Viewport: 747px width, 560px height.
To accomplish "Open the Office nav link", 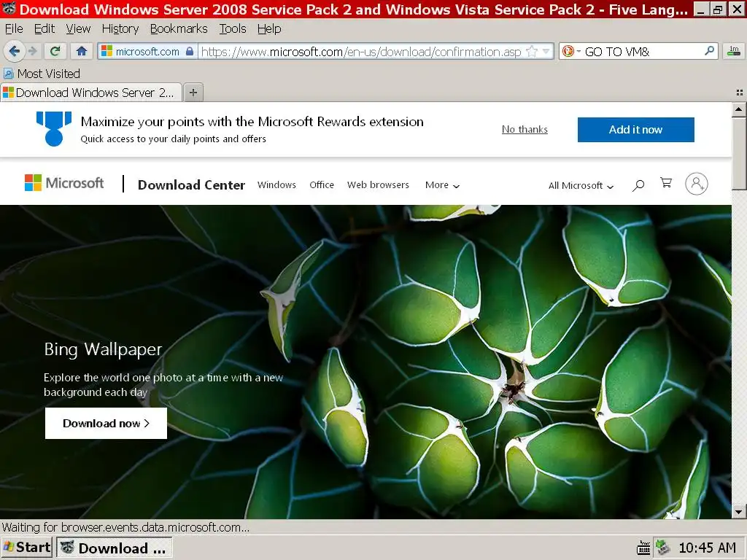I will 322,184.
